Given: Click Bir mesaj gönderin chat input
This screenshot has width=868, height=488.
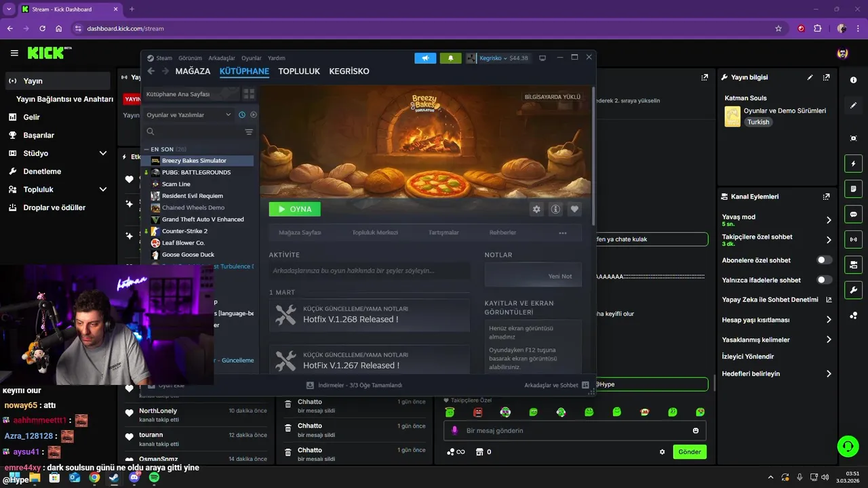Looking at the screenshot, I should [x=575, y=430].
